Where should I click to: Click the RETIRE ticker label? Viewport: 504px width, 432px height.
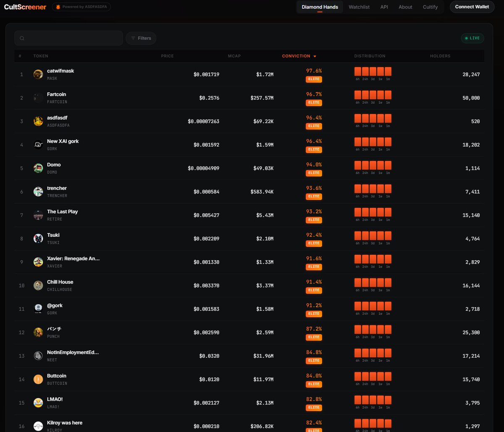[55, 219]
